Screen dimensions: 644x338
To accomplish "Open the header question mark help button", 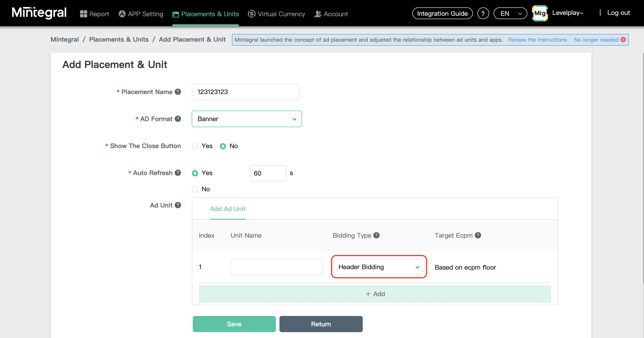I will point(483,14).
